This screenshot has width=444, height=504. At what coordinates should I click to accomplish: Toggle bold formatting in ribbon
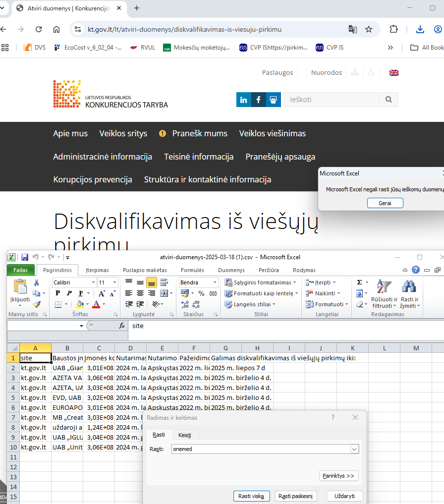pyautogui.click(x=57, y=293)
